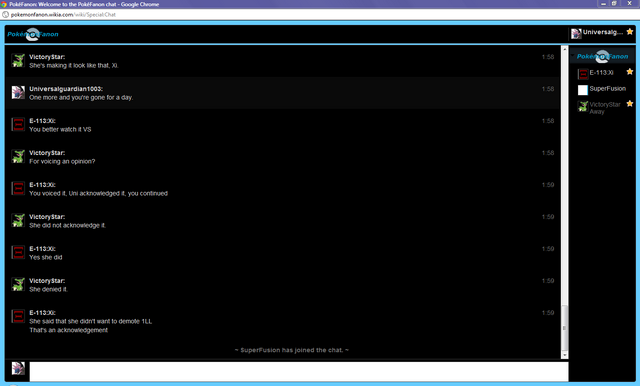The image size is (640, 386).
Task: Click the PokéFanon tab in the sidebar
Action: pyautogui.click(x=602, y=56)
